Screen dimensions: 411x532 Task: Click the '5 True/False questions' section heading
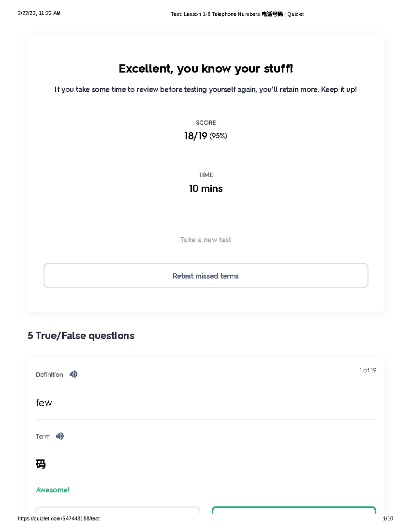pyautogui.click(x=81, y=336)
